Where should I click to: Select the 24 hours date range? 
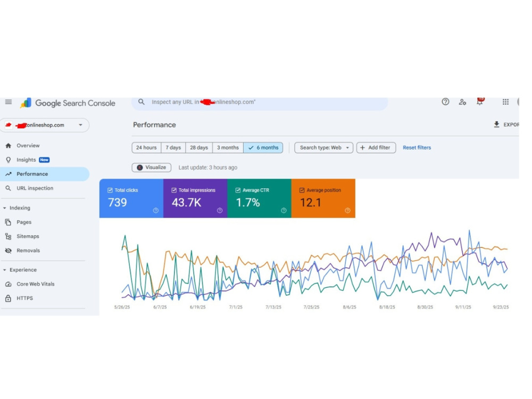coord(146,147)
